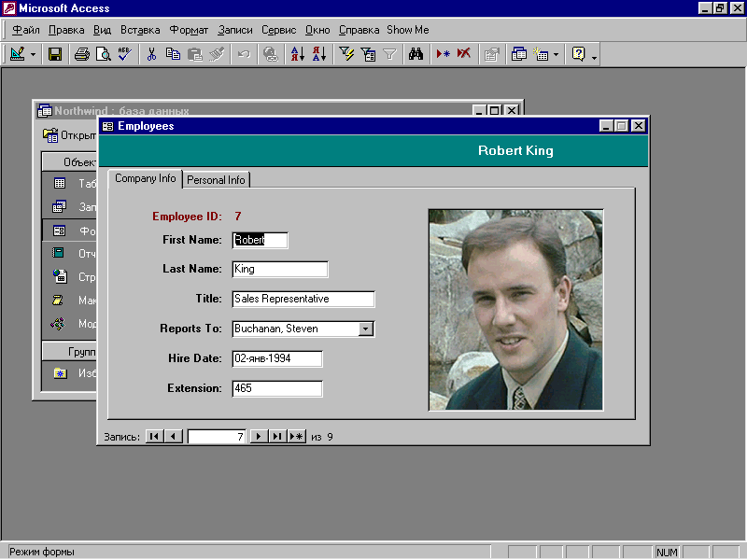Viewport: 747px width, 560px height.
Task: Click the Title field Sales Representative
Action: (x=303, y=299)
